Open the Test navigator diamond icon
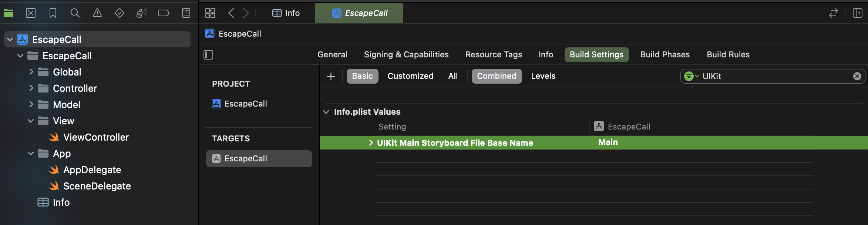Screen dimensions: 868x225 (120, 13)
